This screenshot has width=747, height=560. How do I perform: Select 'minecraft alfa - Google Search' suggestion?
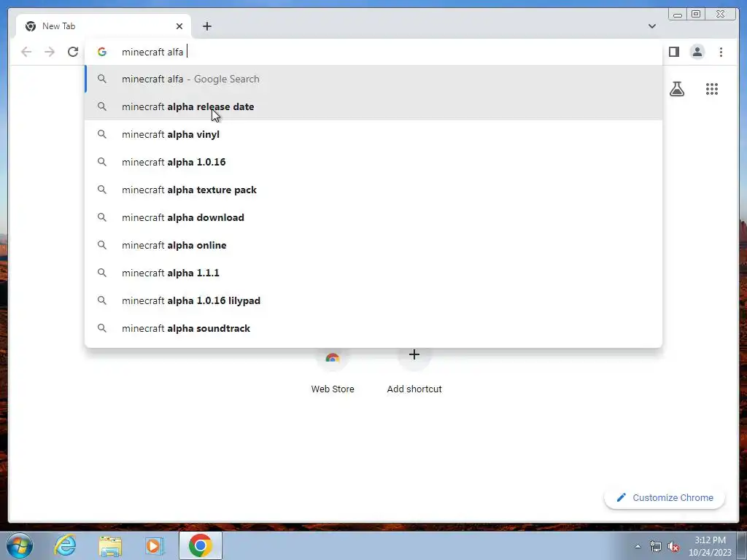373,79
